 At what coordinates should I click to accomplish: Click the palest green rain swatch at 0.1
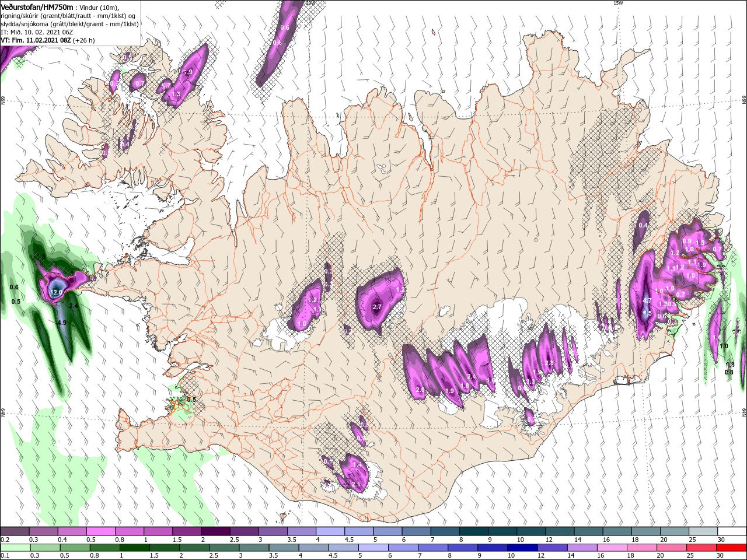[15, 548]
